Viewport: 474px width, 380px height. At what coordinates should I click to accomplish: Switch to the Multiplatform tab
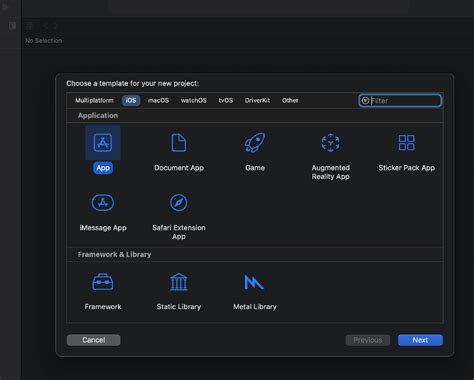coord(94,100)
